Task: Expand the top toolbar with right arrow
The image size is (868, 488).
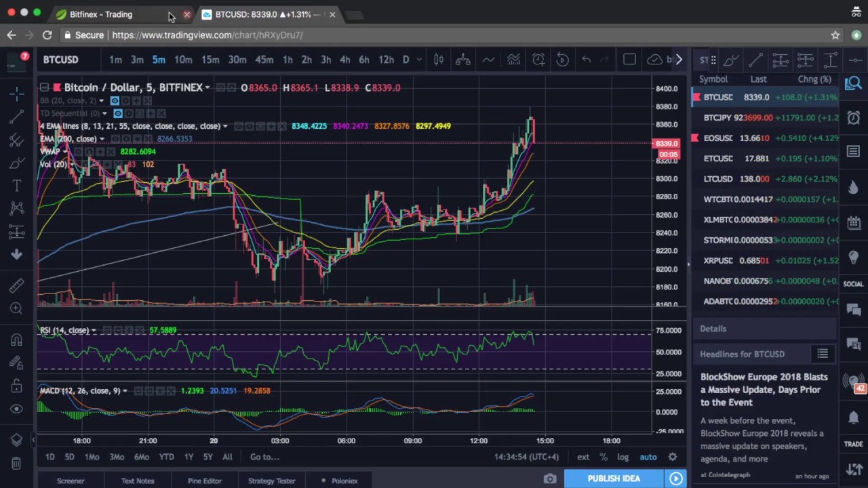Action: pyautogui.click(x=679, y=60)
